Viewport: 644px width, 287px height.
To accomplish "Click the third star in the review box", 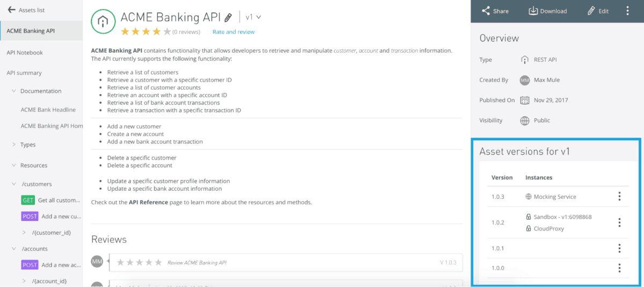I will click(x=140, y=262).
